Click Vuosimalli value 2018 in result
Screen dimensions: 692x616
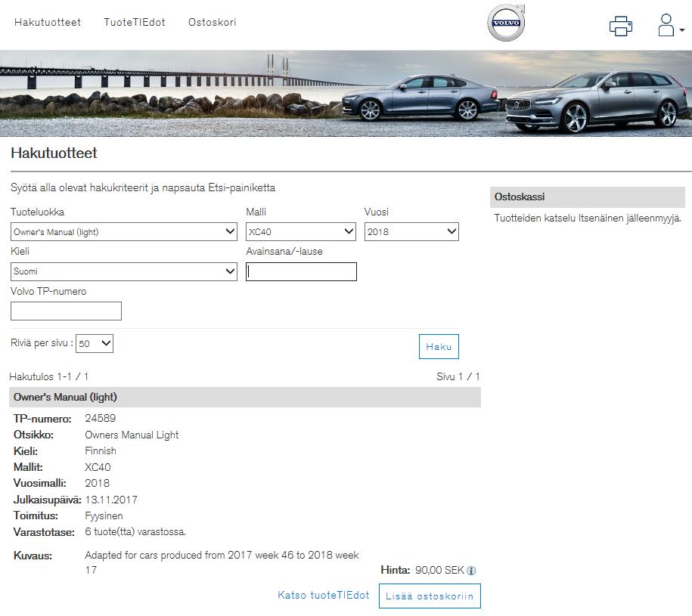pyautogui.click(x=97, y=483)
